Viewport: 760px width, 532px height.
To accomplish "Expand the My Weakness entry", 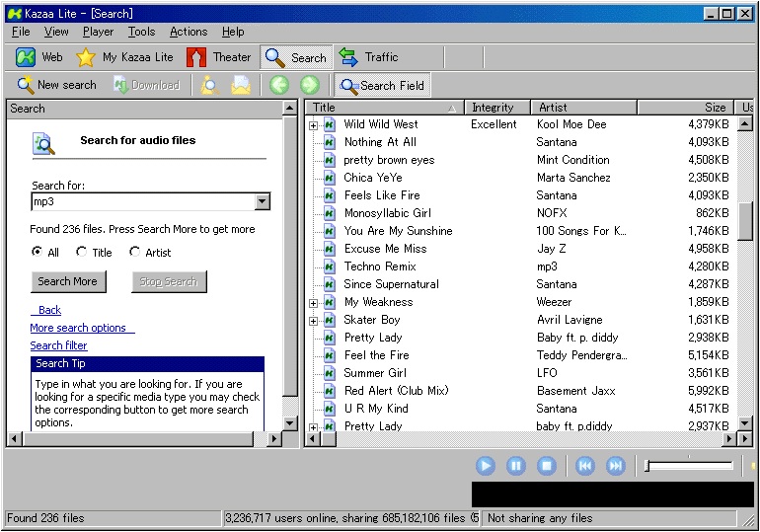I will [x=313, y=303].
